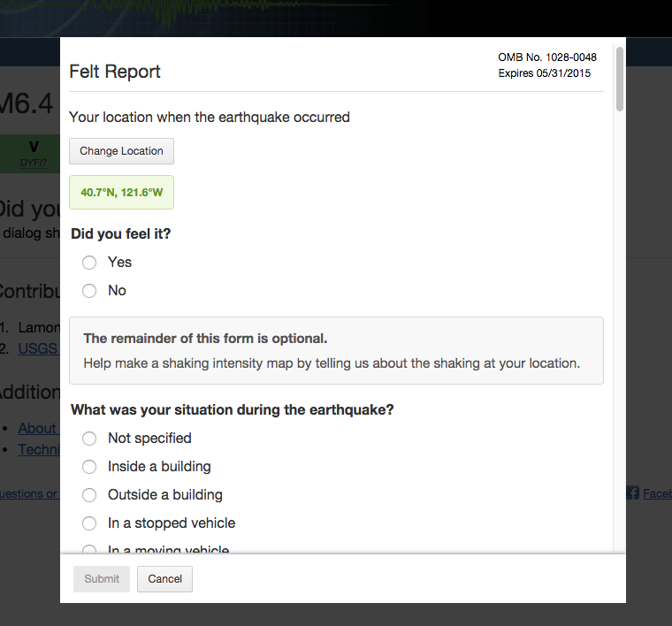The width and height of the screenshot is (672, 626).
Task: Click the green 40.7°N, 121.6°W location box
Action: tap(121, 192)
